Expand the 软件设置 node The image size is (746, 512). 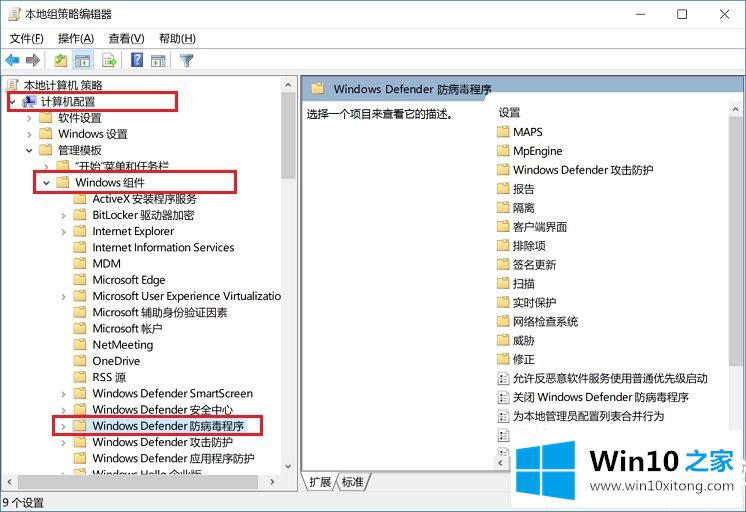click(29, 118)
